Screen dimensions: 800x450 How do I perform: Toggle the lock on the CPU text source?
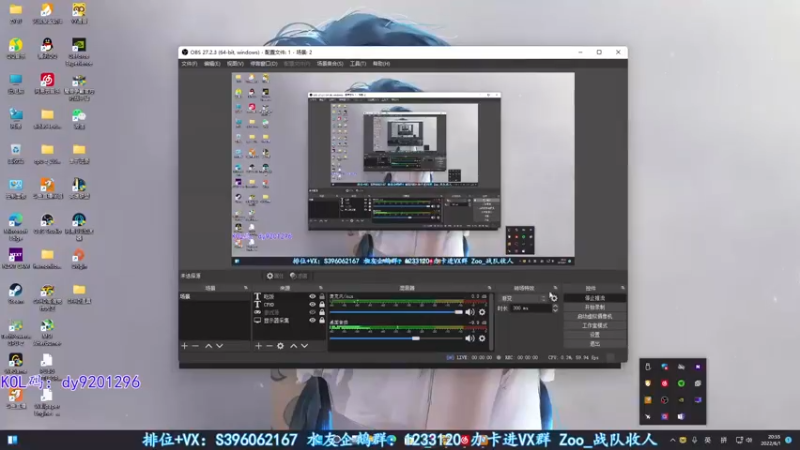click(x=322, y=305)
